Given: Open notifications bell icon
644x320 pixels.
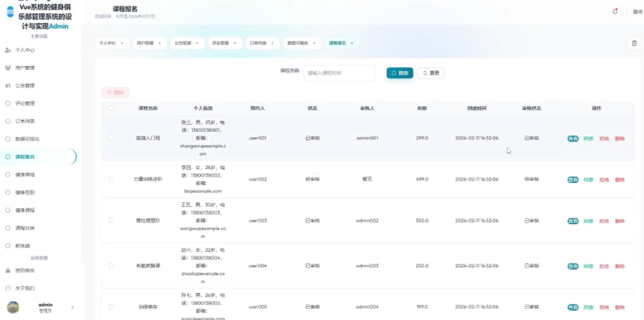Looking at the screenshot, I should (x=615, y=12).
